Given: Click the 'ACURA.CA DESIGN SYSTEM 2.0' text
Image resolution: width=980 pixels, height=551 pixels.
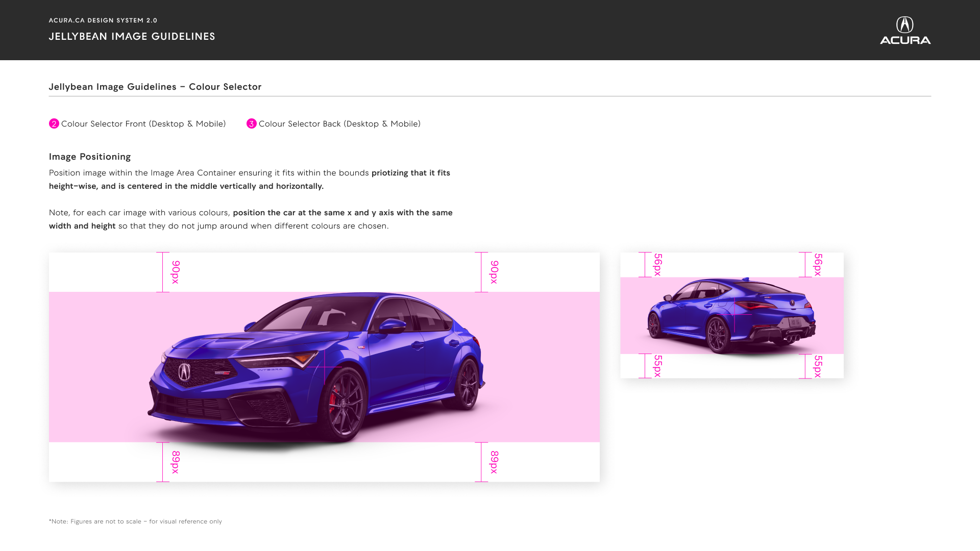Looking at the screenshot, I should click(x=103, y=20).
